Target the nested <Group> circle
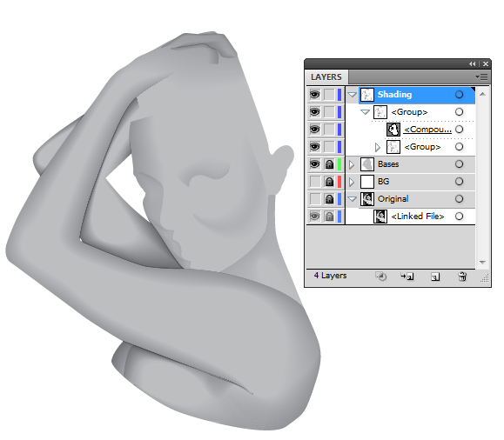The image size is (504, 440). click(460, 147)
